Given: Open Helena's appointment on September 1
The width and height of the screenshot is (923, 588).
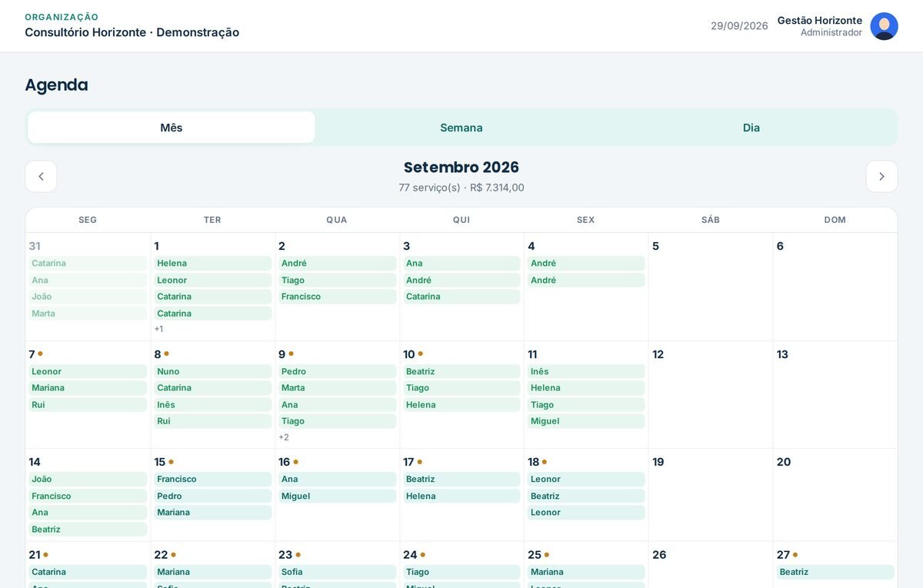Looking at the screenshot, I should point(213,264).
